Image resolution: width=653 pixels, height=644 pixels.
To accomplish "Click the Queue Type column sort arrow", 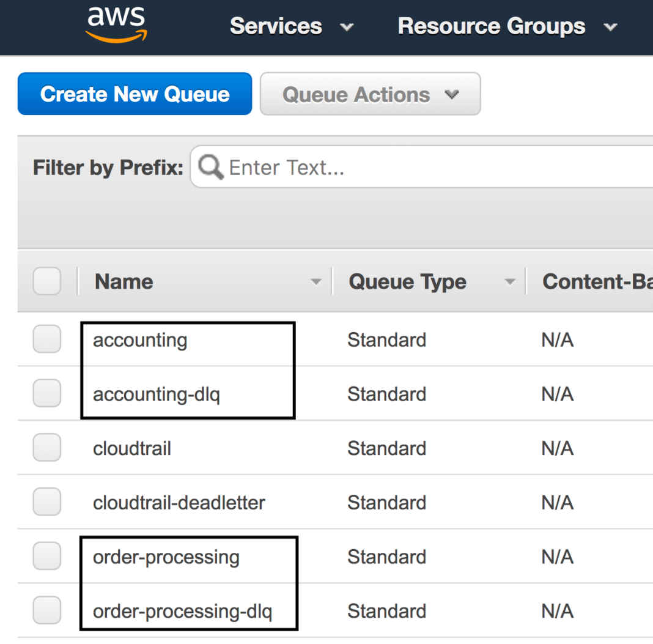I will (511, 282).
